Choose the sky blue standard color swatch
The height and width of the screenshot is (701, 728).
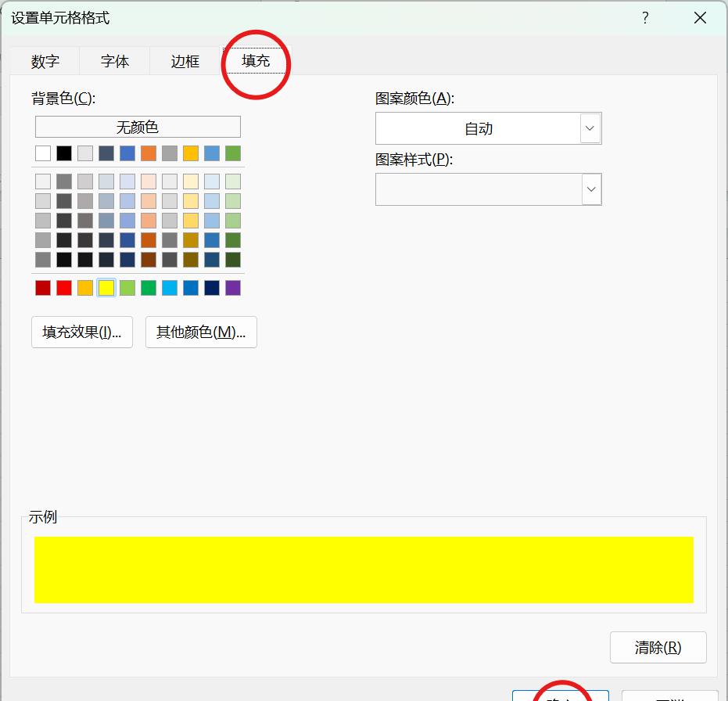(170, 288)
